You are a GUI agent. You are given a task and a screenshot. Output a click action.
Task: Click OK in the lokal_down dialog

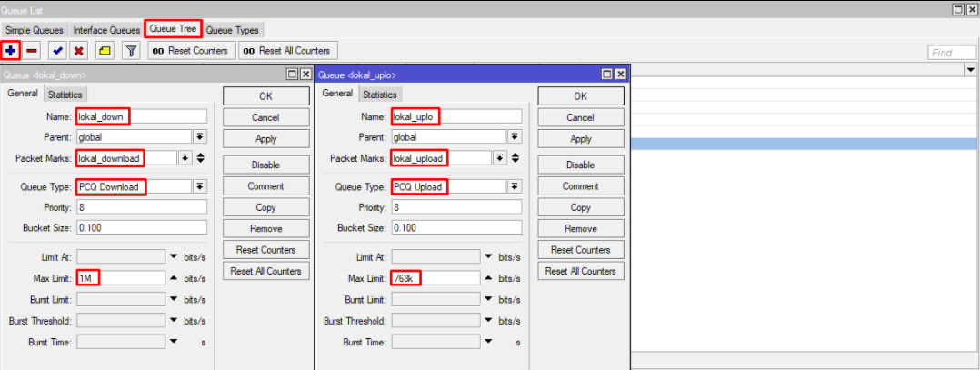pyautogui.click(x=266, y=96)
